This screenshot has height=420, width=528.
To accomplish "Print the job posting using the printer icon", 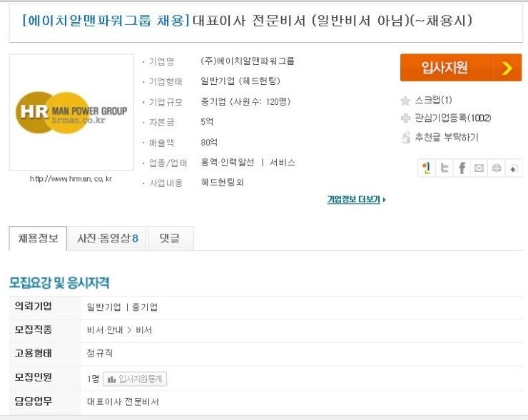I will click(x=497, y=168).
